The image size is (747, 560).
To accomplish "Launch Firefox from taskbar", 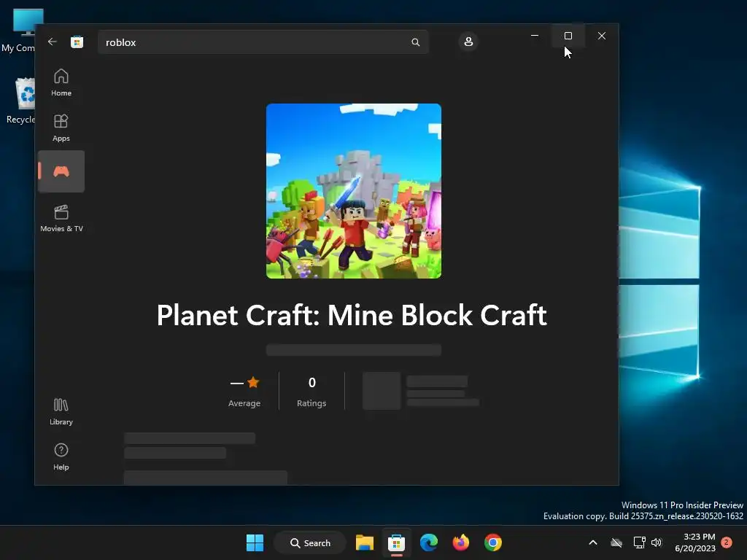I will [461, 542].
